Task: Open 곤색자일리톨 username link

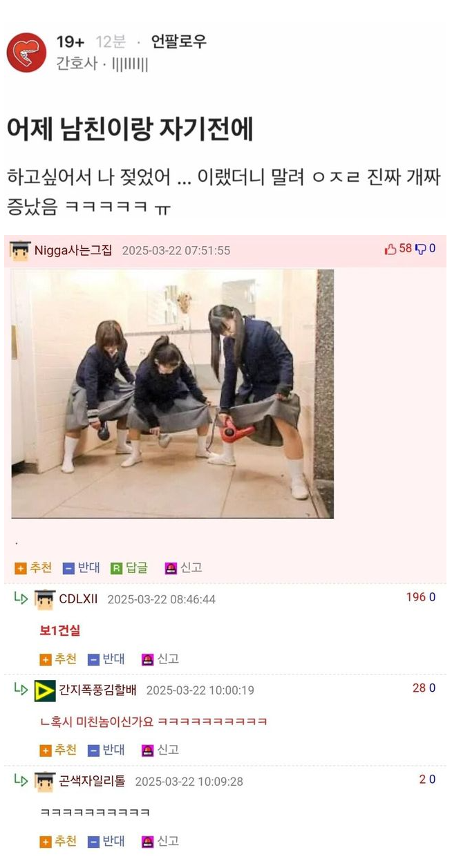Action: [93, 781]
